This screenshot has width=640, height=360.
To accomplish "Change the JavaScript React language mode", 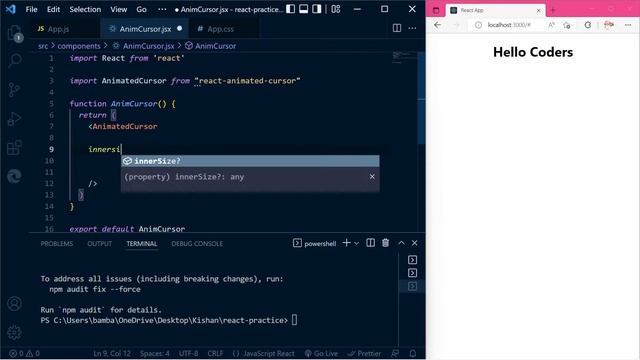I will [263, 353].
